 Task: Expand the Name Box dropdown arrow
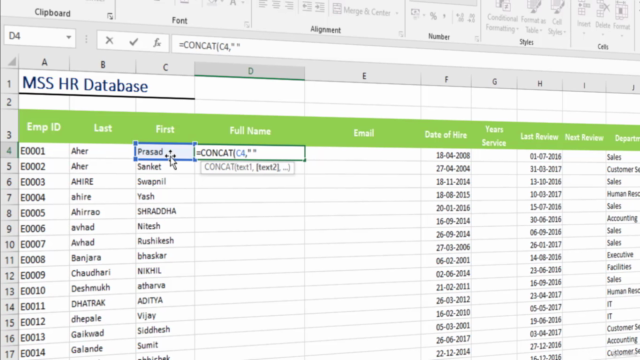(69, 38)
